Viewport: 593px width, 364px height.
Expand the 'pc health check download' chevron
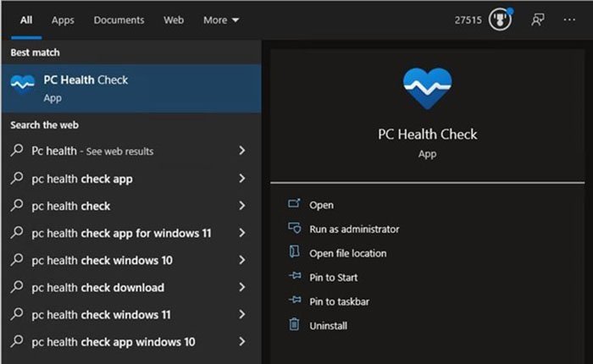click(x=242, y=287)
